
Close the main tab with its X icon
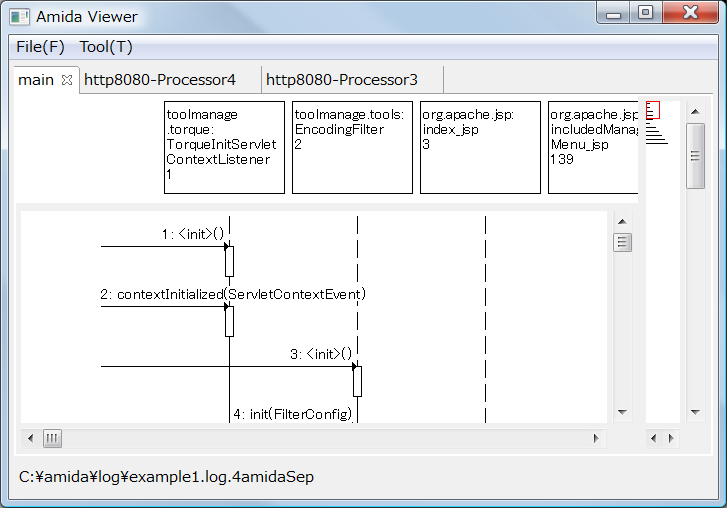[x=67, y=80]
